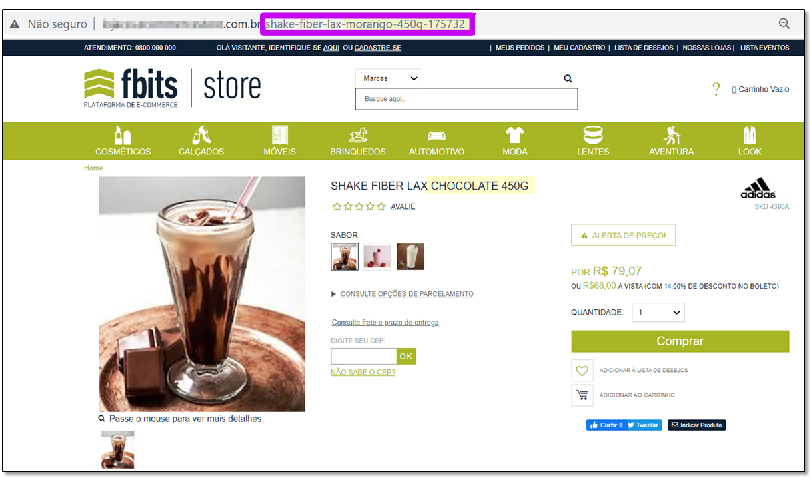Open Meu Cadastro

(579, 48)
